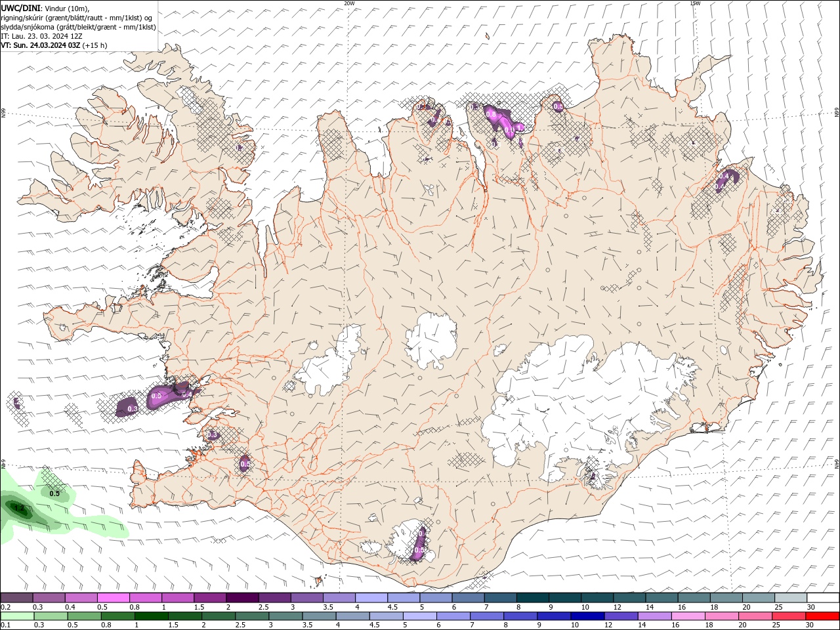The height and width of the screenshot is (630, 840).
Task: Click the 'slydda/snjókoma' legend description line
Action: (78, 27)
